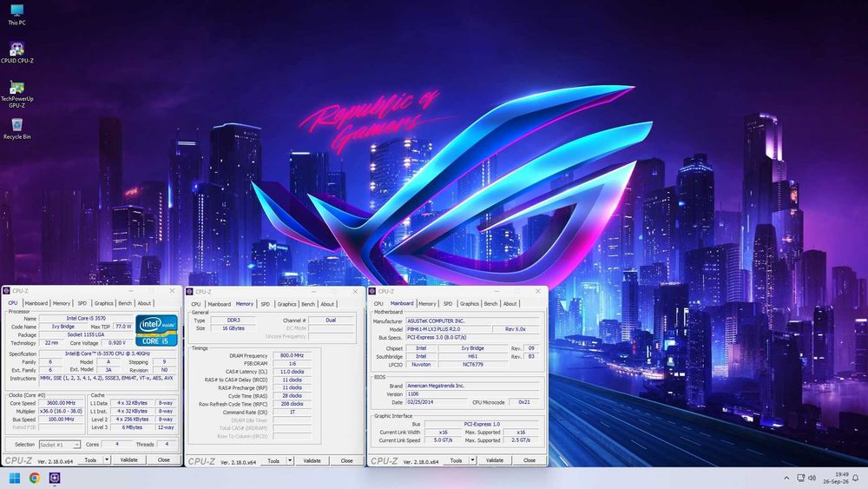Open the Socket #1 selection dropdown
Viewport: 868px width, 489px height.
click(60, 445)
